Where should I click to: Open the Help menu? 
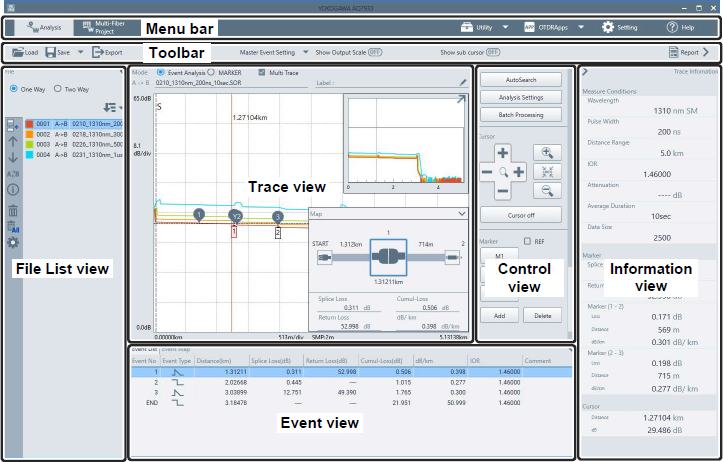[x=680, y=27]
